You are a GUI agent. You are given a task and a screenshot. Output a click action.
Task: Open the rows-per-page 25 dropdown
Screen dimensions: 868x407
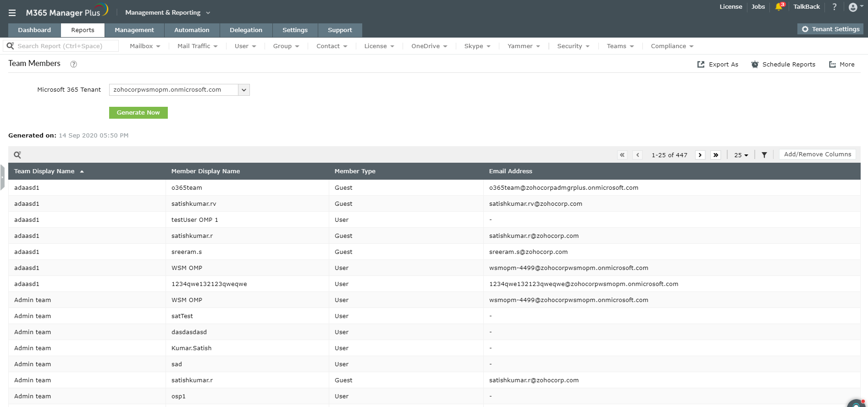click(x=741, y=155)
